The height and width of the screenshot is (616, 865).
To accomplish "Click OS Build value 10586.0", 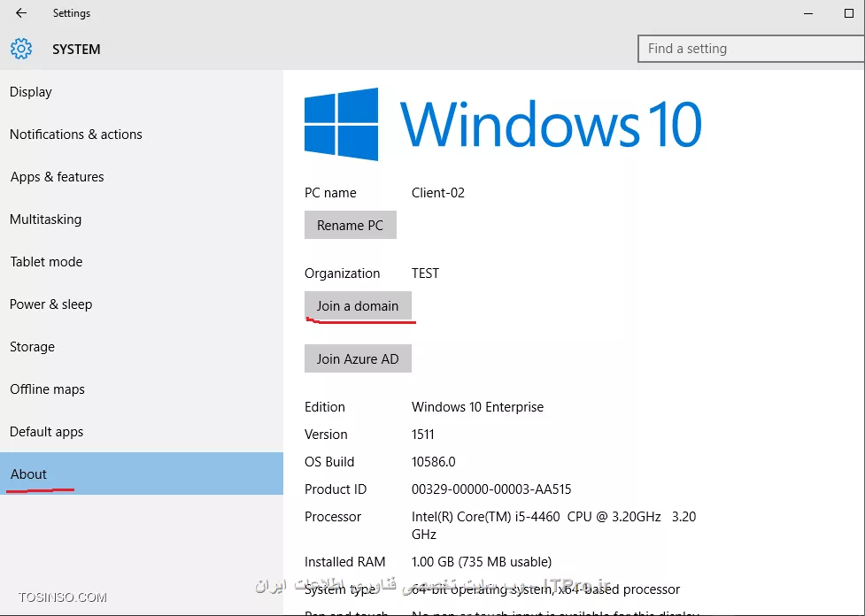I will 434,462.
